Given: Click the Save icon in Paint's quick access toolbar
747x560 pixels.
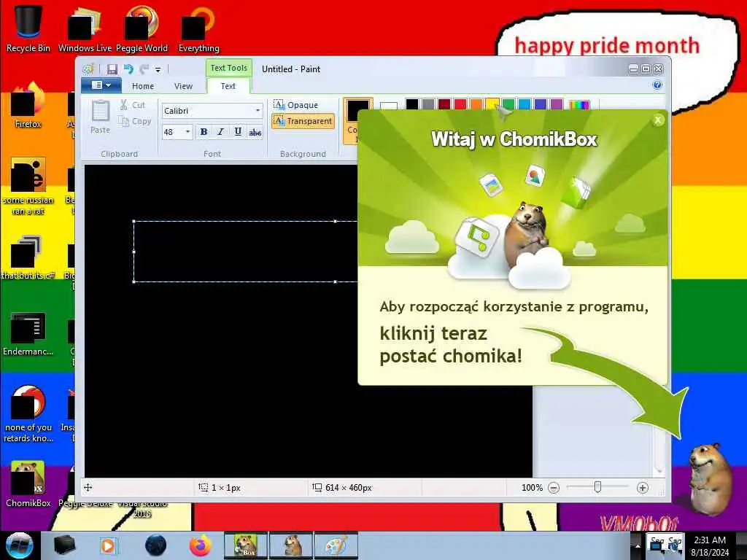Looking at the screenshot, I should click(x=112, y=69).
